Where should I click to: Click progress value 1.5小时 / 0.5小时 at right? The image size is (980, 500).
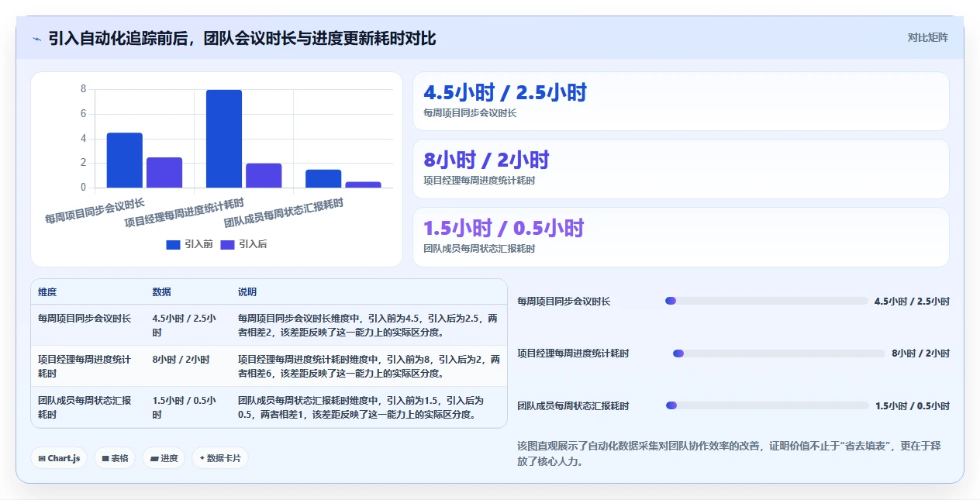click(x=913, y=406)
